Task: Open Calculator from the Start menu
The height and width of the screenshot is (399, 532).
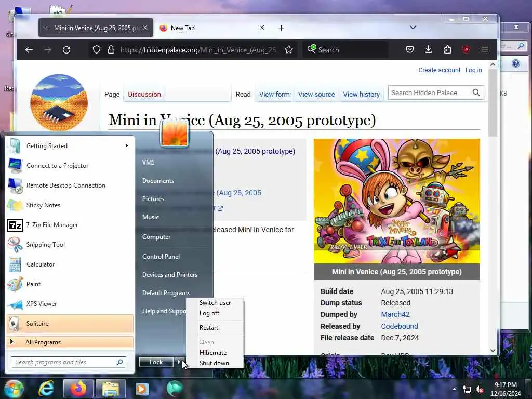Action: [70, 264]
